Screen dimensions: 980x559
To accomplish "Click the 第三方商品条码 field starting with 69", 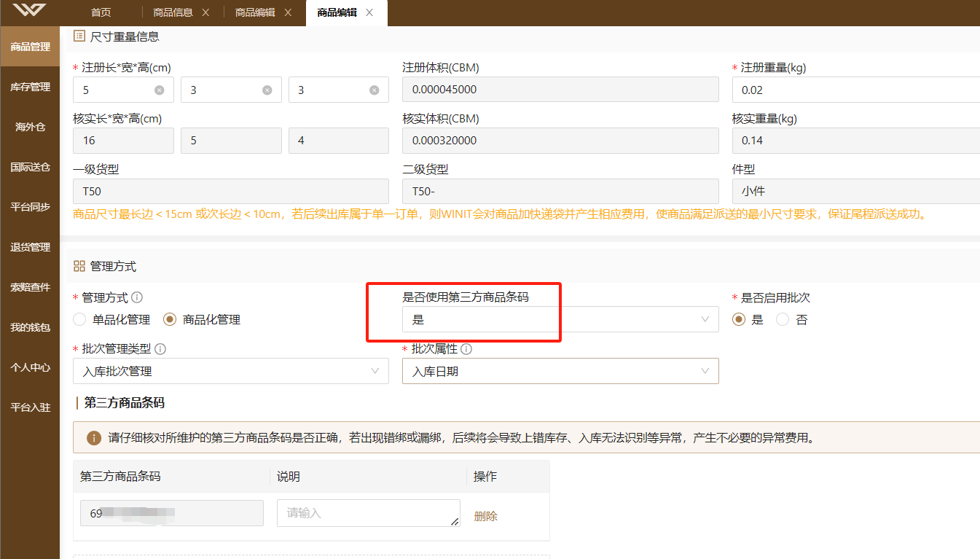I will tap(172, 513).
